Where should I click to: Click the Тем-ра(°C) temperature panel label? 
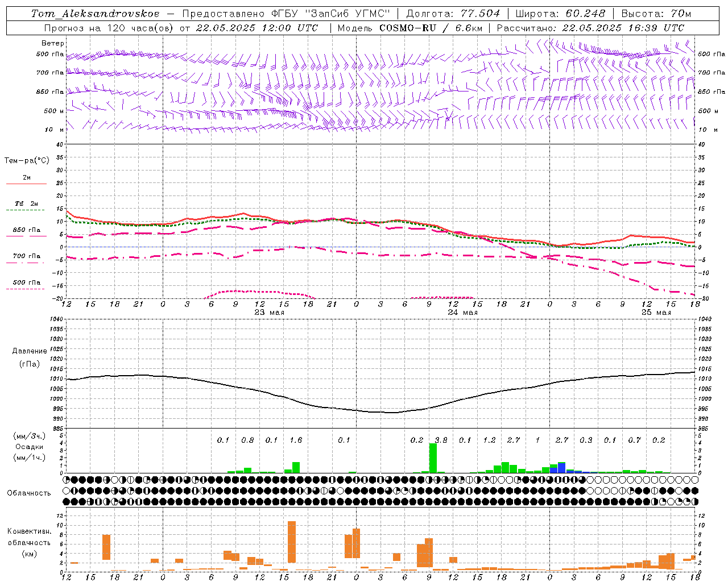pyautogui.click(x=27, y=161)
